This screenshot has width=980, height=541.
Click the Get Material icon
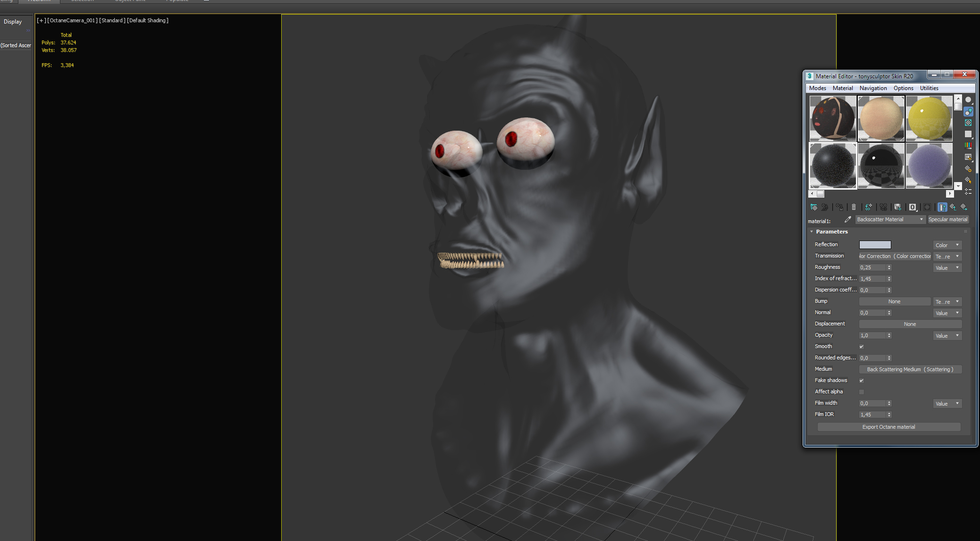[814, 207]
